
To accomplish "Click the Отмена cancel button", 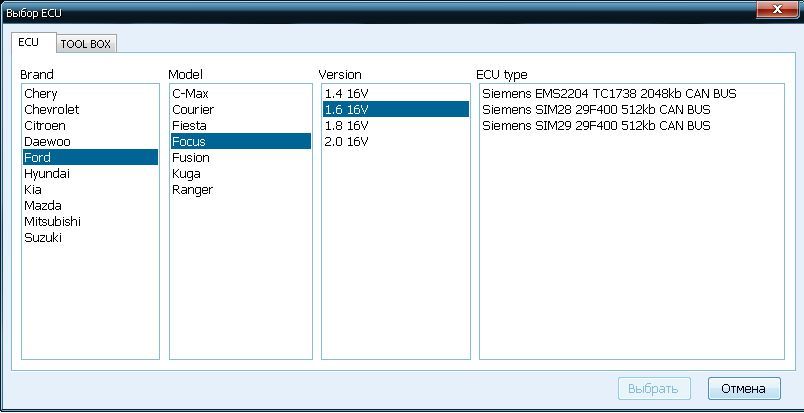I will 744,388.
